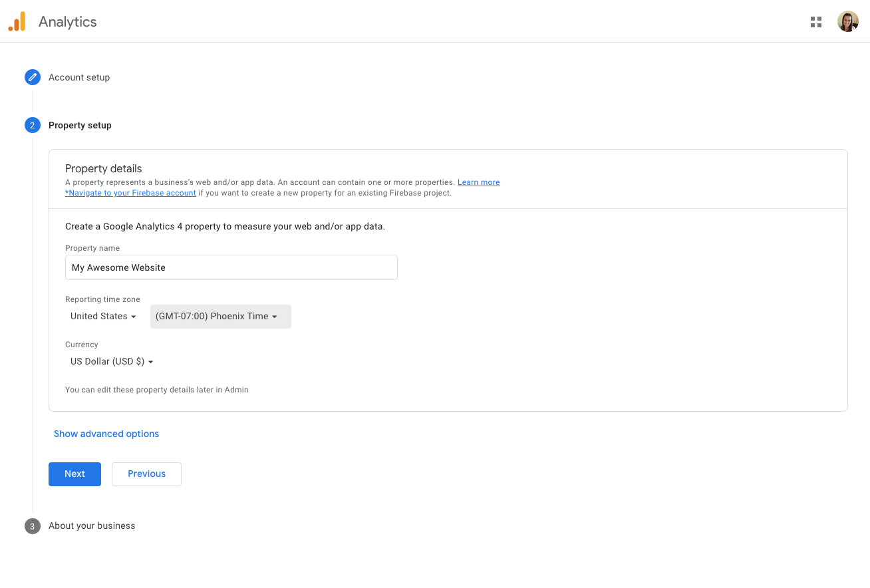The image size is (870, 588).
Task: Click the step 3 circle icon
Action: click(33, 526)
